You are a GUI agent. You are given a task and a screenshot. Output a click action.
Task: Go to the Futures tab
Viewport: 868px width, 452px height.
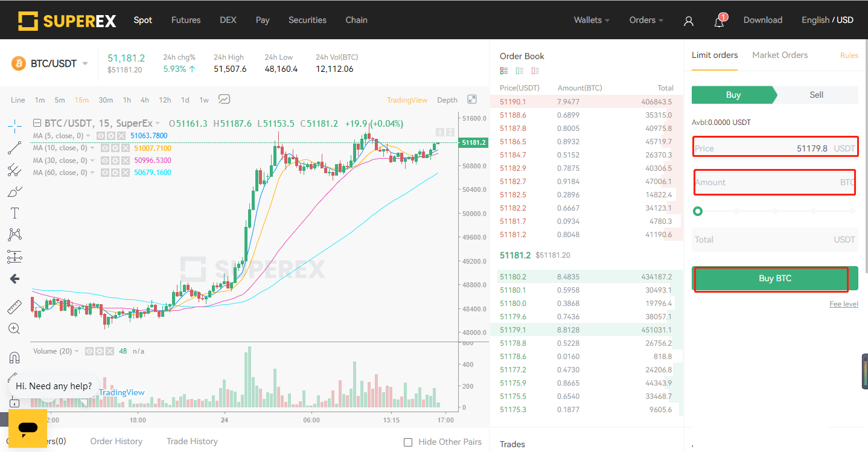tap(186, 20)
